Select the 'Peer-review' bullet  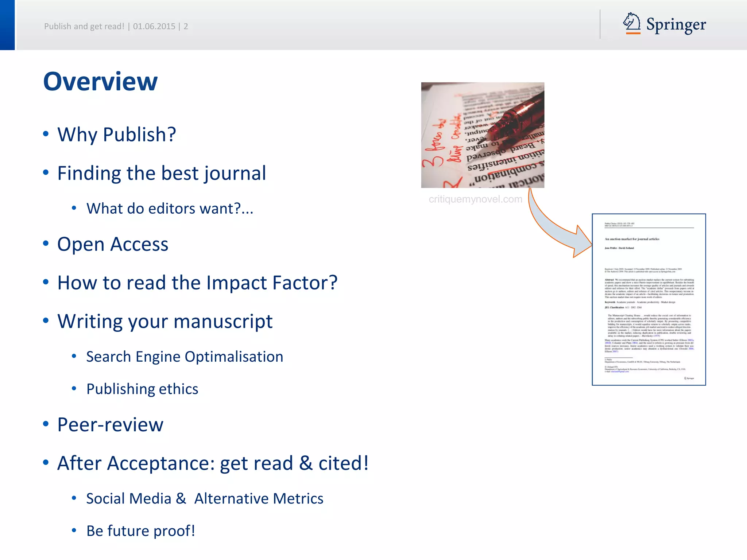(110, 425)
